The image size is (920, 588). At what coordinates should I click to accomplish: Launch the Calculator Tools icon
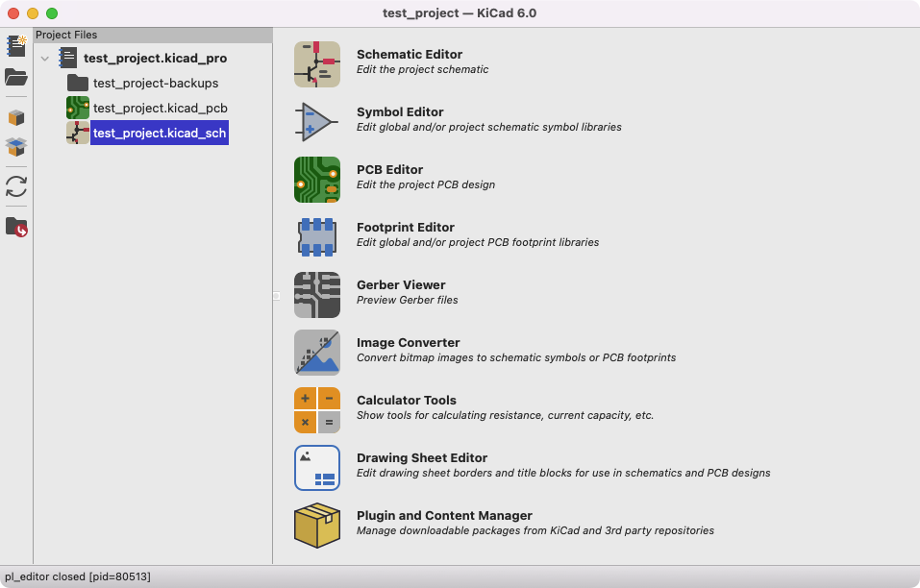(317, 410)
